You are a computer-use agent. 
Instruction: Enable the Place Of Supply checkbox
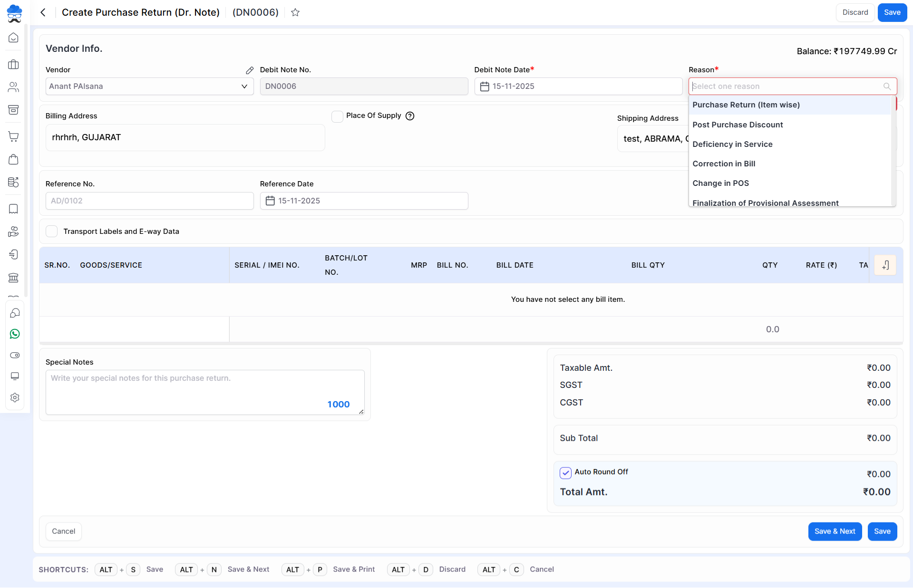click(x=337, y=116)
